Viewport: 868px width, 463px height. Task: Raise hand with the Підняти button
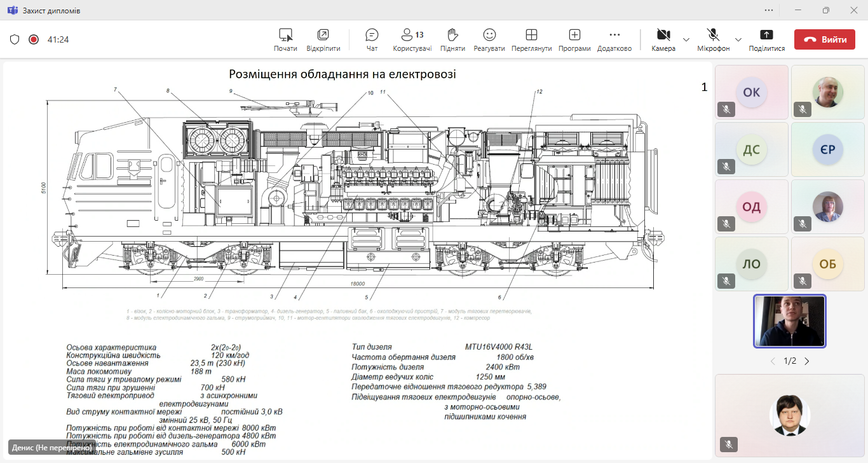click(x=452, y=39)
